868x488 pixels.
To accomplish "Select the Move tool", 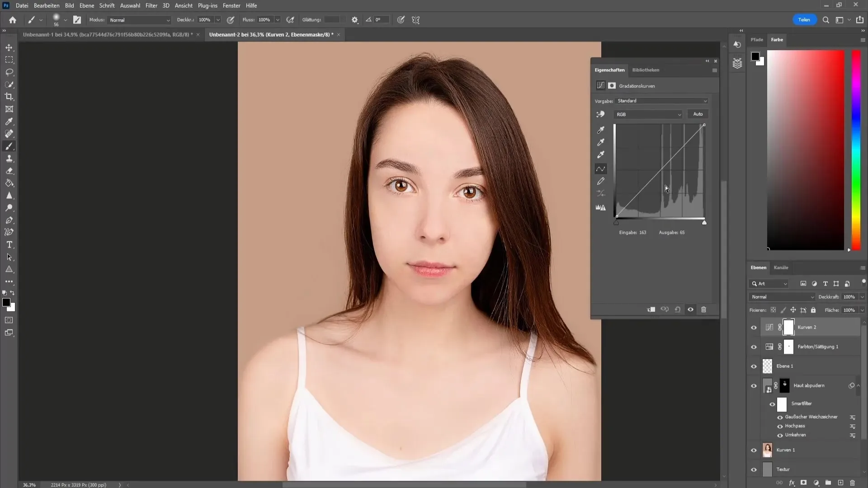I will 9,47.
